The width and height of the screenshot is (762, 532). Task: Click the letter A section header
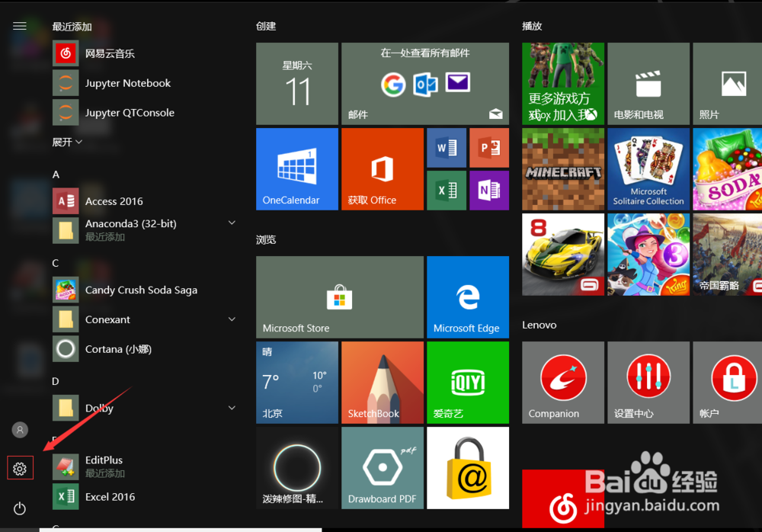click(x=56, y=174)
